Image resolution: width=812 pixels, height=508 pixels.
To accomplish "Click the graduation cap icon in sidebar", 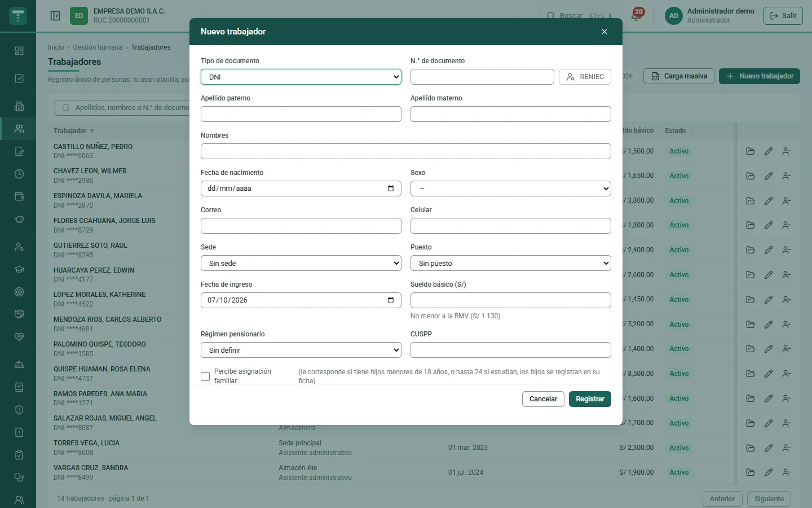I will 19,269.
